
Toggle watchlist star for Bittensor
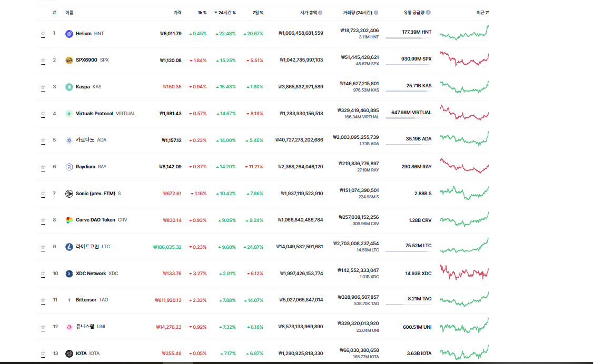pyautogui.click(x=43, y=300)
